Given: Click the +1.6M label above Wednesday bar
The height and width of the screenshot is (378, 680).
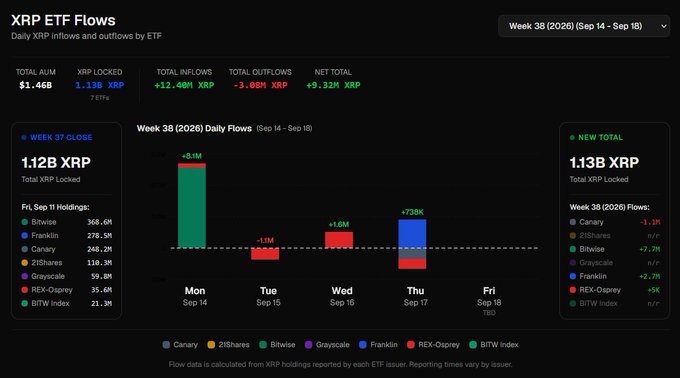Looking at the screenshot, I should click(x=339, y=224).
